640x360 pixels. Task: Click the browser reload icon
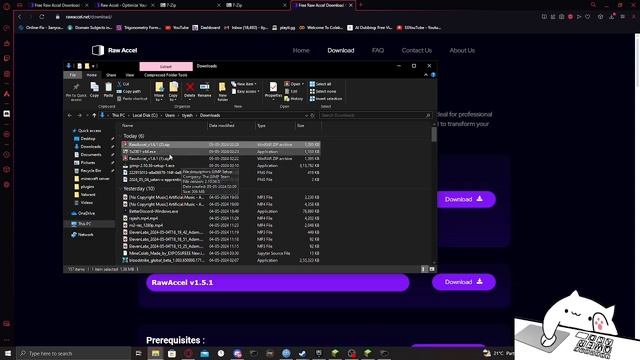(x=42, y=17)
